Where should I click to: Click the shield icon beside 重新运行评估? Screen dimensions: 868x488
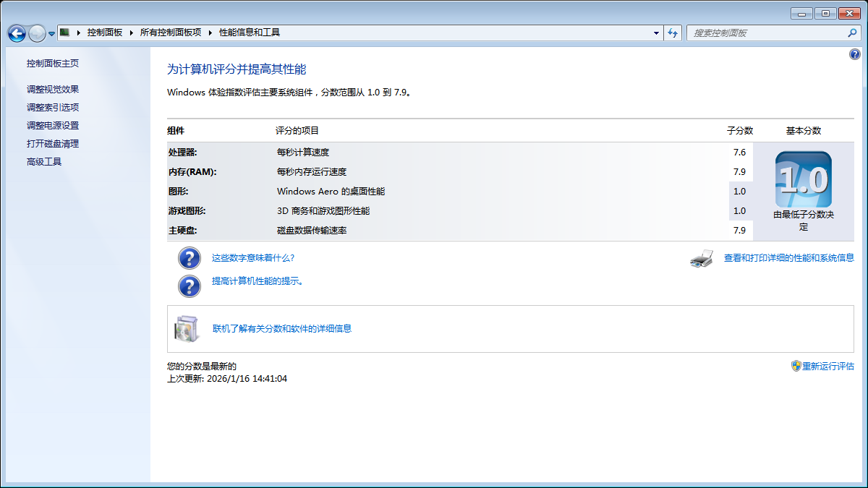click(796, 367)
